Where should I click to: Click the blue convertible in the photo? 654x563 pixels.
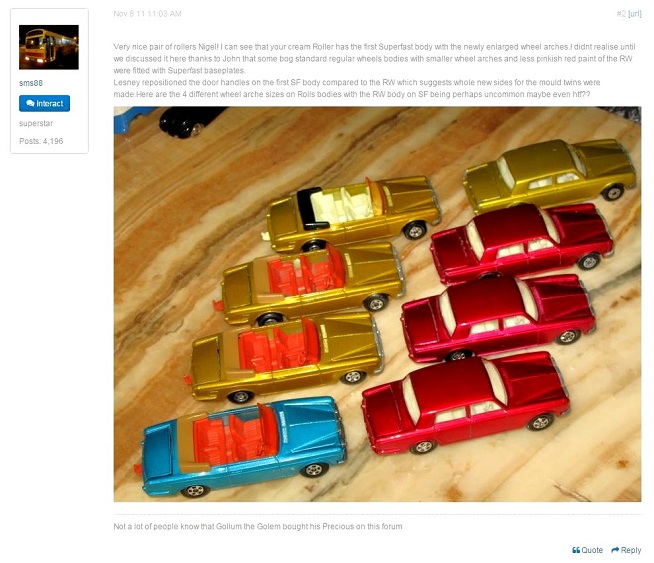244,446
